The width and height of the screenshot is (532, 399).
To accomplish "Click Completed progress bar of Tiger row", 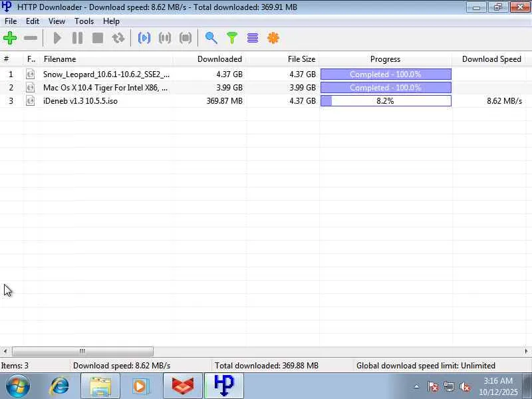I will 386,88.
